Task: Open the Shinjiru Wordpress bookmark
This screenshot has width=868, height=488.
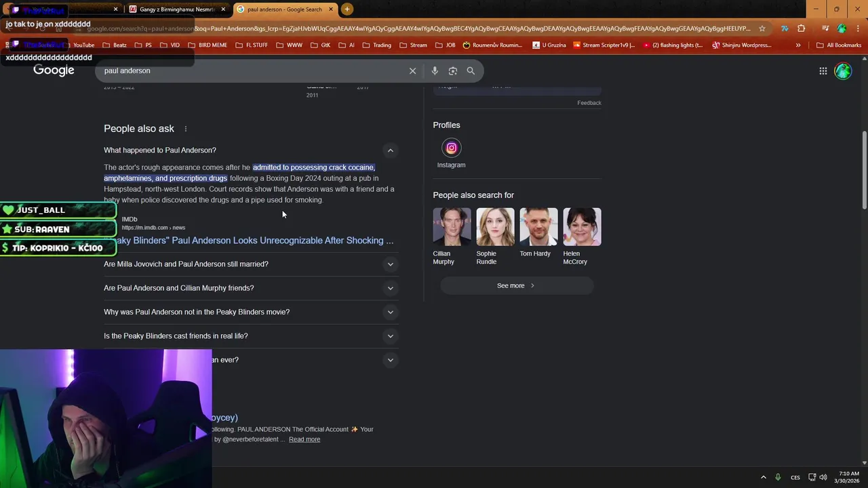Action: (742, 45)
